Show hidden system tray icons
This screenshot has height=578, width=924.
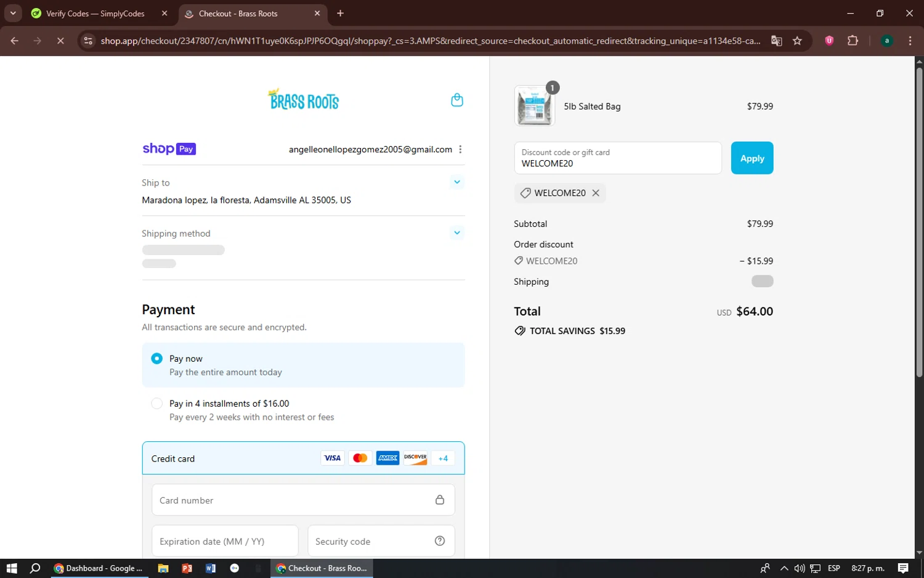[784, 568]
